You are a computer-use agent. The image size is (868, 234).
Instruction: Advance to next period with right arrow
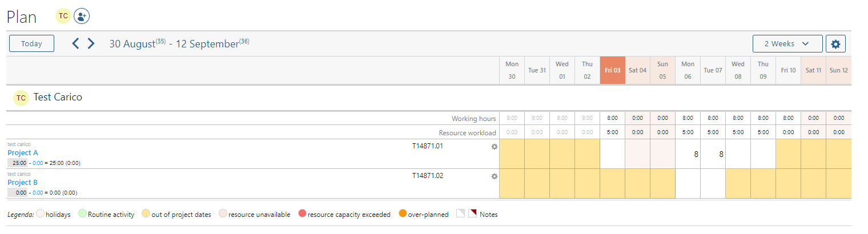(91, 43)
